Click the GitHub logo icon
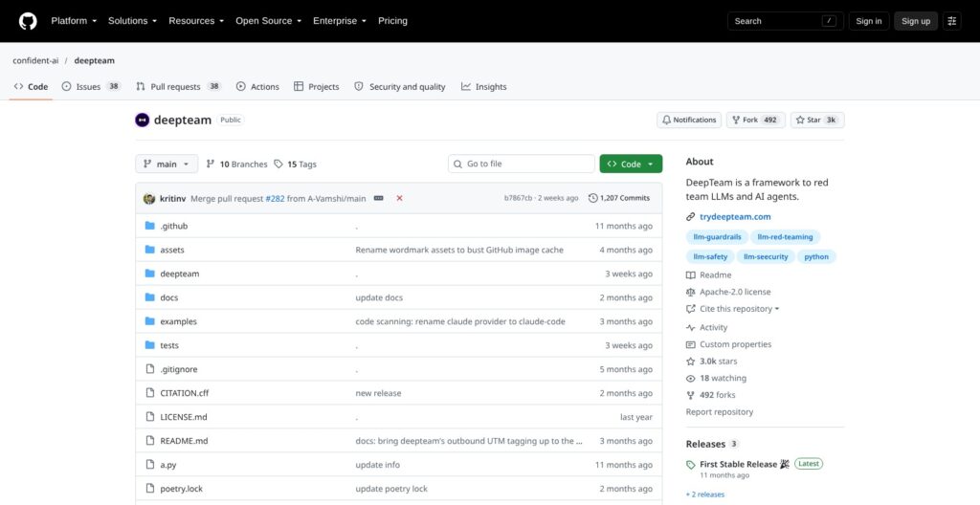Image resolution: width=980 pixels, height=505 pixels. pos(28,21)
